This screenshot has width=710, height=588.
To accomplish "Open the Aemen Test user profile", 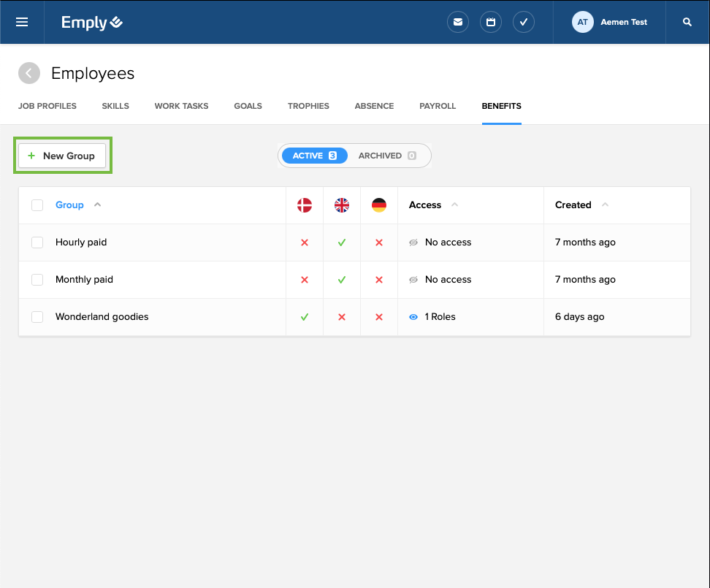I will (610, 22).
